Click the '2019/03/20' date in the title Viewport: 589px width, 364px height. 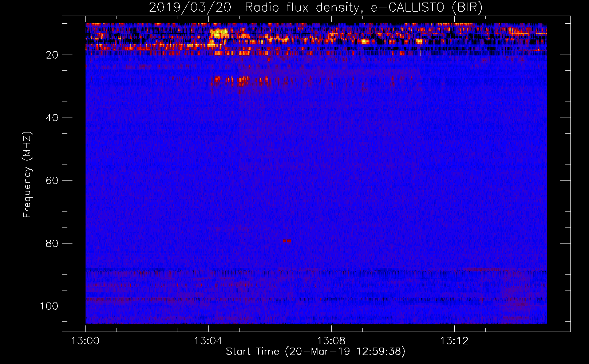click(190, 8)
